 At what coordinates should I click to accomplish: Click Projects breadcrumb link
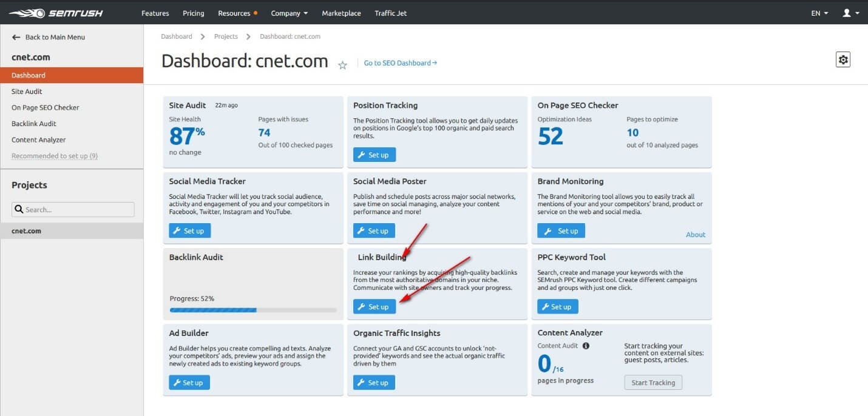tap(226, 36)
